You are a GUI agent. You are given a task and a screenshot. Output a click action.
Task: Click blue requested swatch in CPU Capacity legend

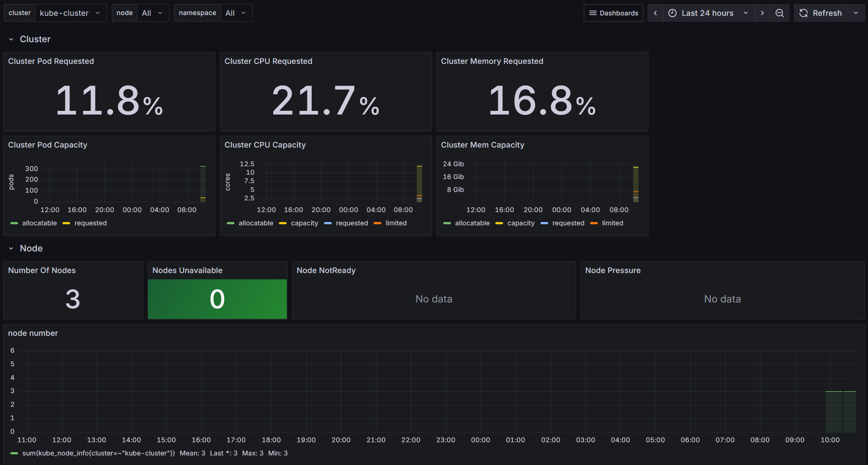point(328,223)
